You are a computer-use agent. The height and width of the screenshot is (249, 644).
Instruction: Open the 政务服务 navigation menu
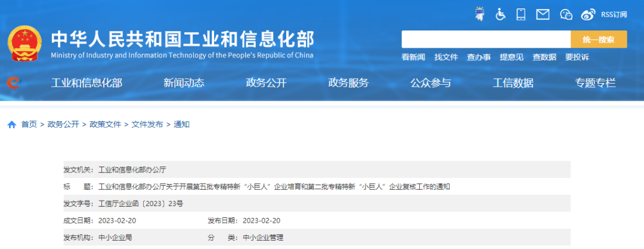click(x=348, y=83)
